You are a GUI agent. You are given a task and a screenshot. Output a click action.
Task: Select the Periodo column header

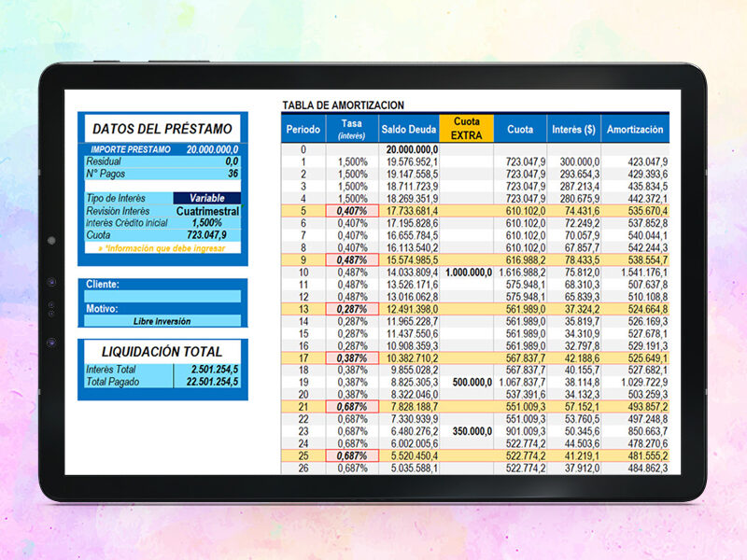coord(303,129)
